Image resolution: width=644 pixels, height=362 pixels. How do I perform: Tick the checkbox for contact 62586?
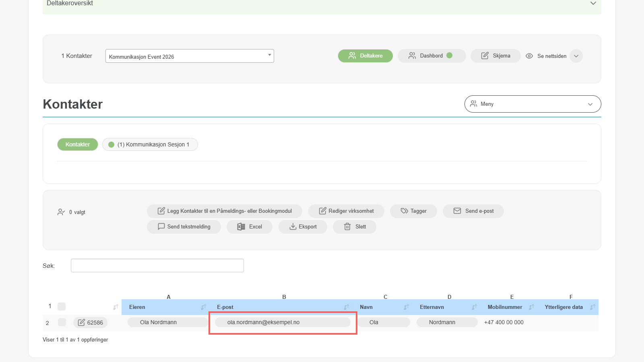click(x=62, y=322)
